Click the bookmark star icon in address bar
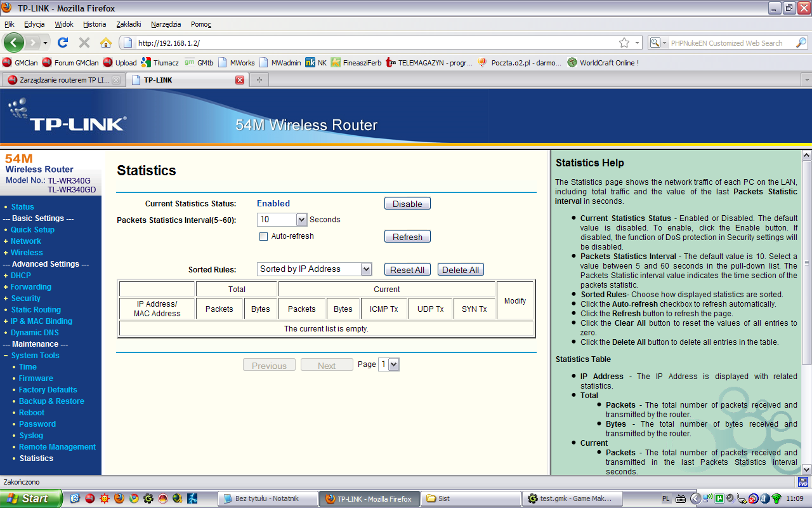This screenshot has height=508, width=812. 624,43
